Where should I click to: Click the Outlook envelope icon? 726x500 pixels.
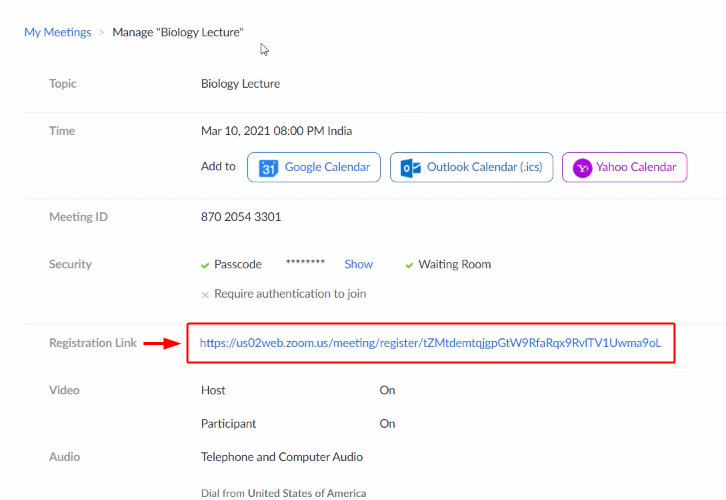point(411,168)
